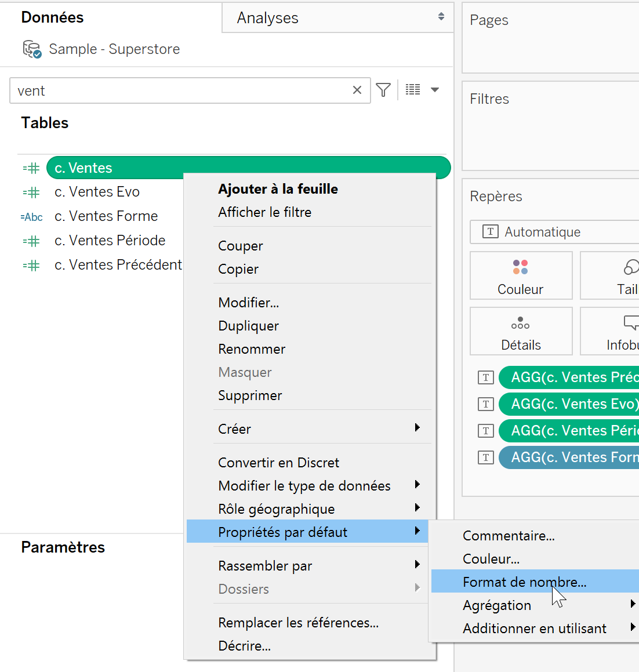
Task: Select the c. Ventes Période field
Action: tap(110, 241)
